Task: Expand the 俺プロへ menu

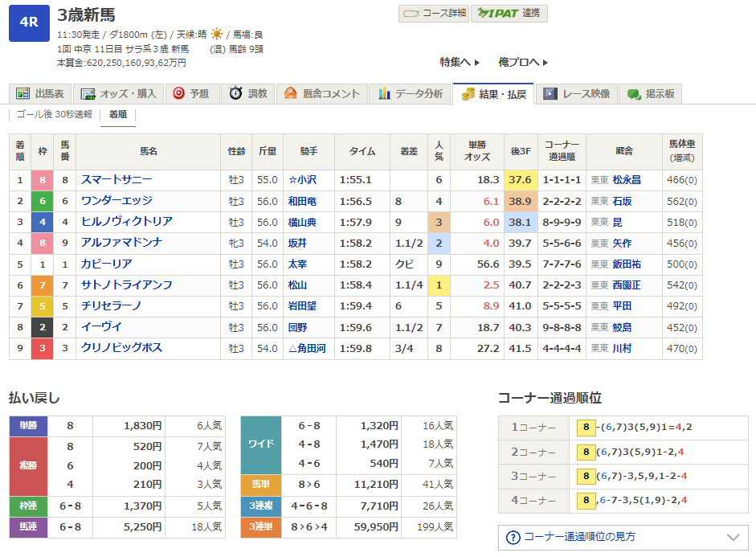Action: click(523, 62)
